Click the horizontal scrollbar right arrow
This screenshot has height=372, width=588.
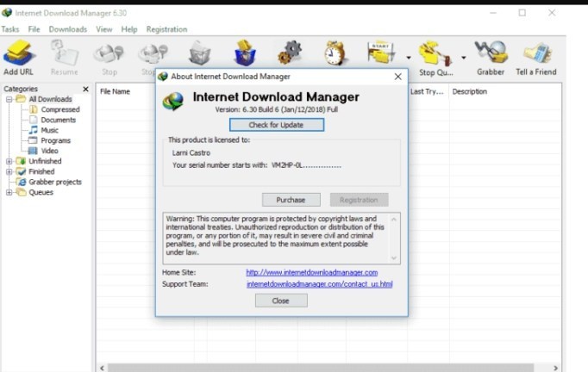[x=555, y=368]
